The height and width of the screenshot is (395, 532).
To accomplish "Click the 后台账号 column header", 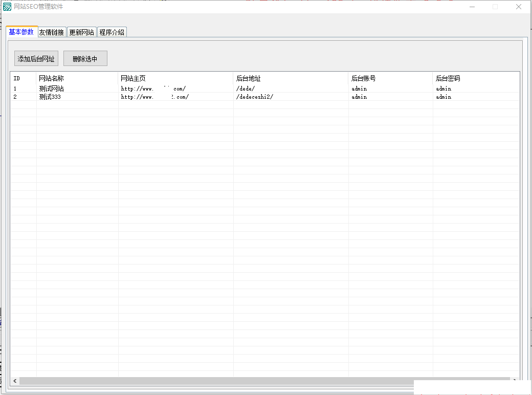I will coord(364,78).
